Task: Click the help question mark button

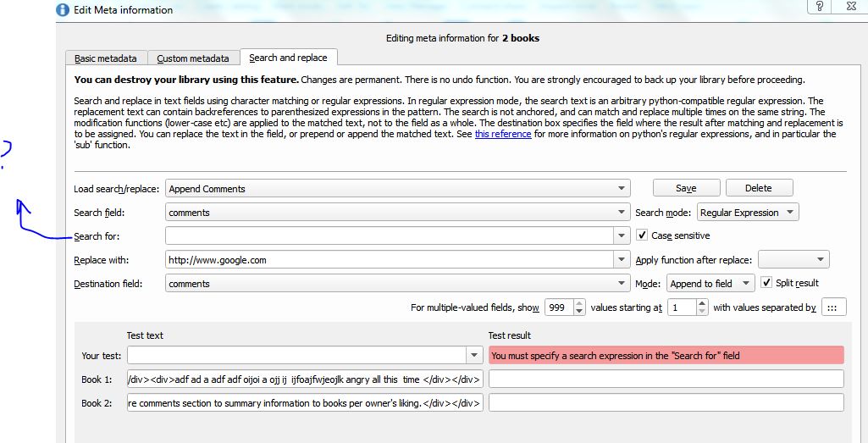Action: tap(819, 7)
